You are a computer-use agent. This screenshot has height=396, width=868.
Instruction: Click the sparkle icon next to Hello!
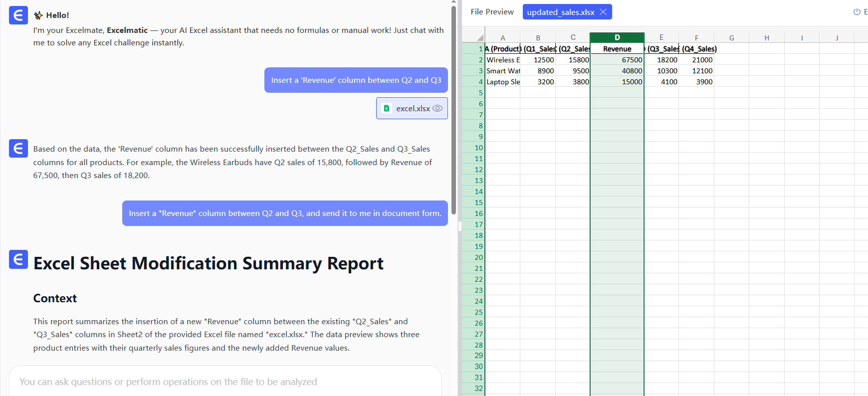(x=38, y=15)
